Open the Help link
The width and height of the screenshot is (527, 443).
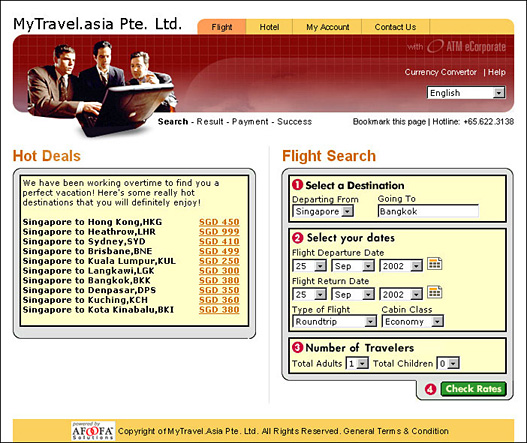[x=497, y=72]
